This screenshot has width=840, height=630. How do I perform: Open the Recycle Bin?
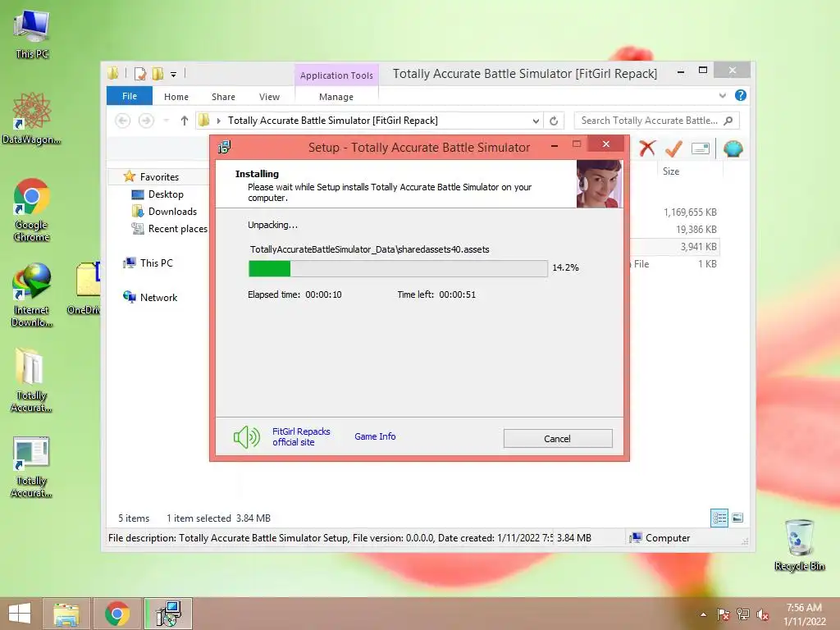(799, 545)
